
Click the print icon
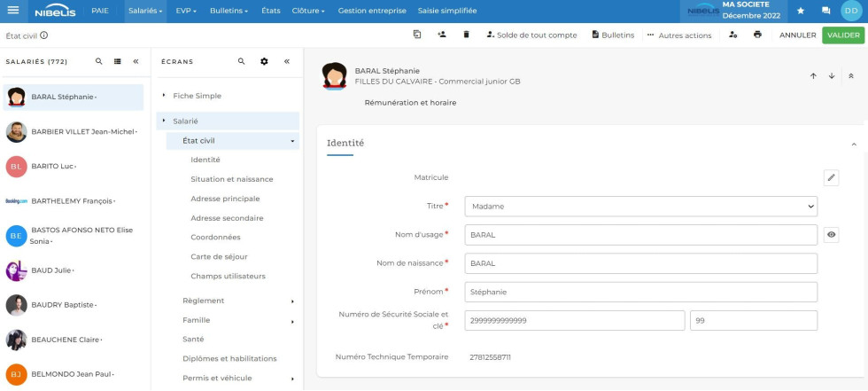tap(757, 35)
